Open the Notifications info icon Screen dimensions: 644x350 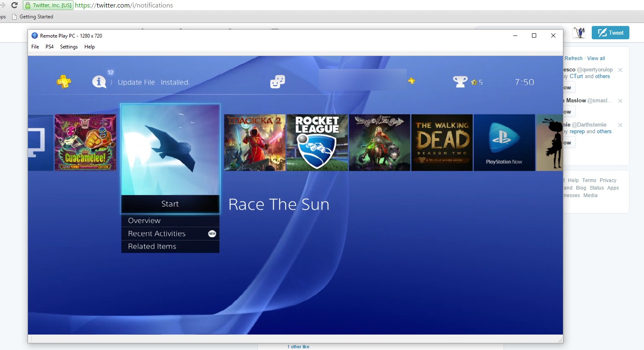coord(99,81)
